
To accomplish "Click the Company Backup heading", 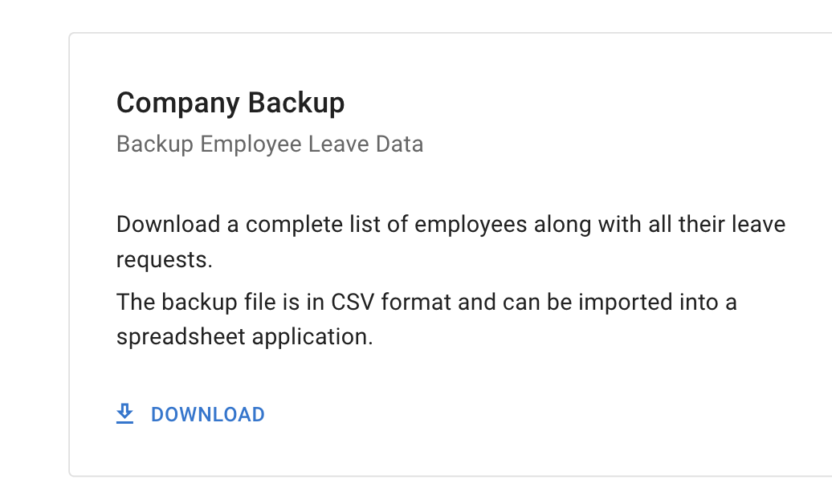I will pyautogui.click(x=230, y=103).
